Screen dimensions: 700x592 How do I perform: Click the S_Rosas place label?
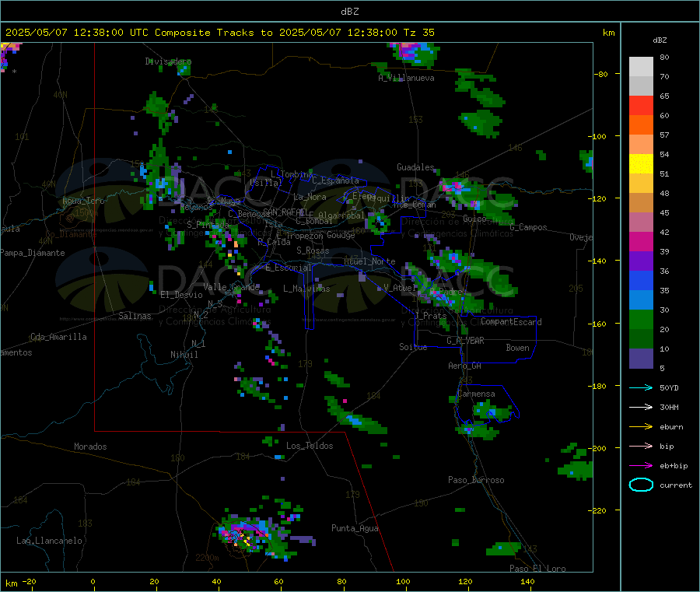point(313,250)
